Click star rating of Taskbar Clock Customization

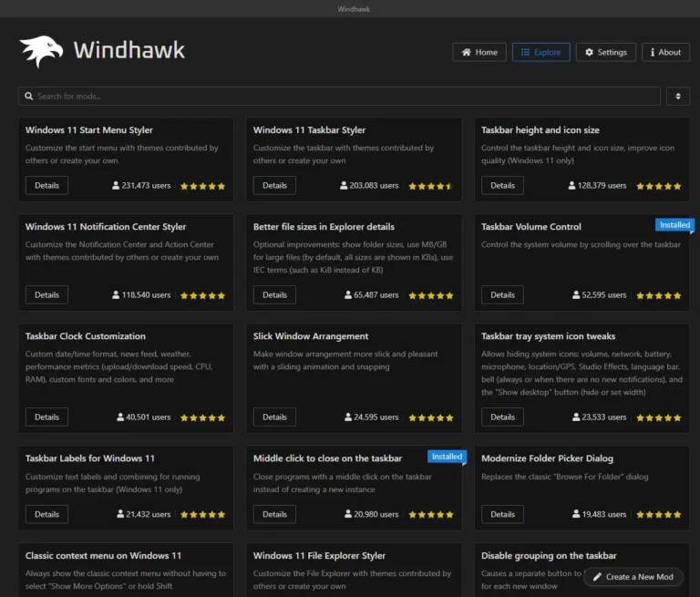tap(202, 417)
